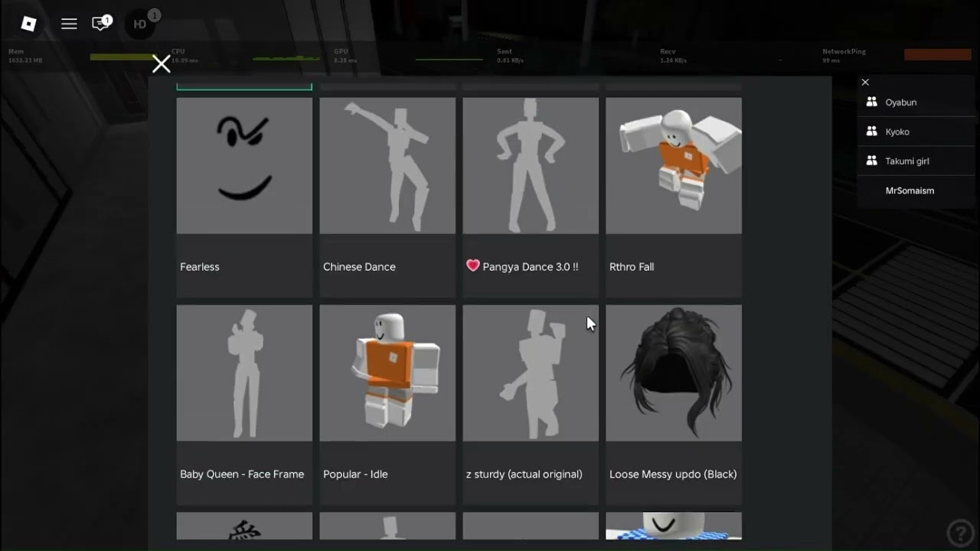Select the Chinese Dance emote thumbnail
The height and width of the screenshot is (551, 980).
coord(387,165)
